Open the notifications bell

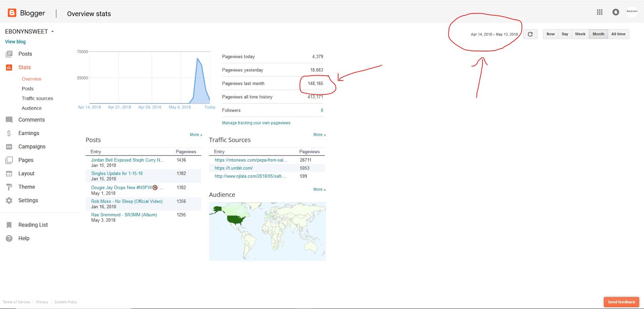[616, 12]
